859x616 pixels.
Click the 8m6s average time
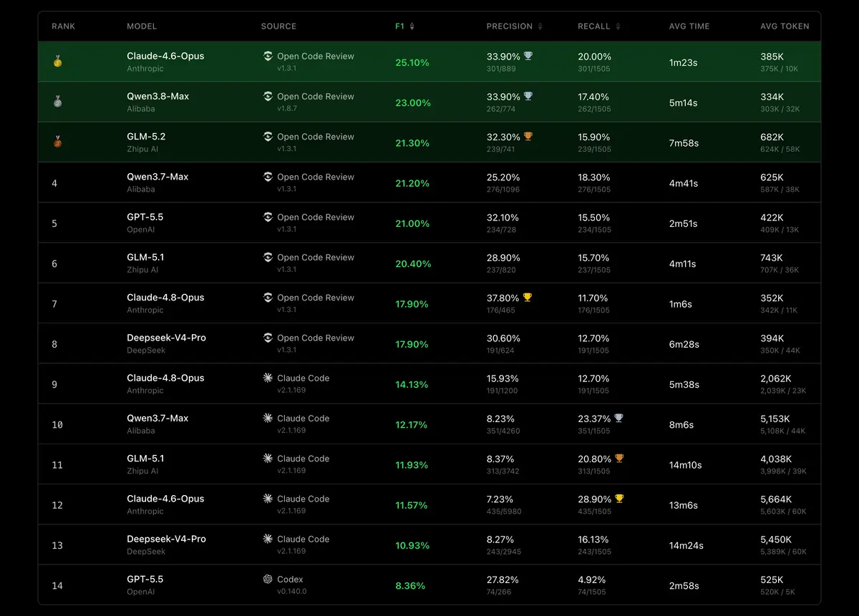click(681, 424)
